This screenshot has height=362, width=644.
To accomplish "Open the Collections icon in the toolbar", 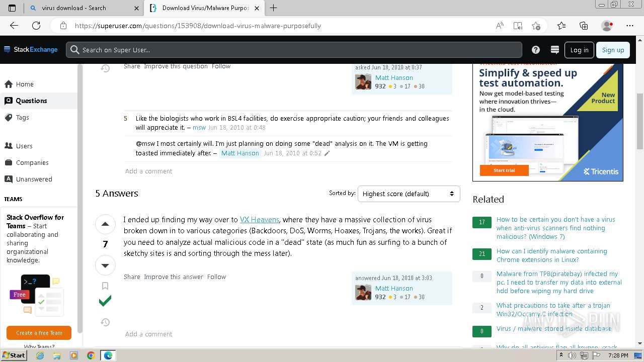I will point(584,26).
